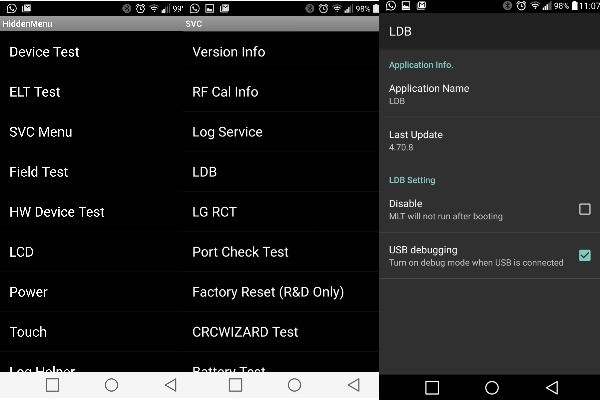
Task: Tap Last Update version row
Action: click(489, 140)
